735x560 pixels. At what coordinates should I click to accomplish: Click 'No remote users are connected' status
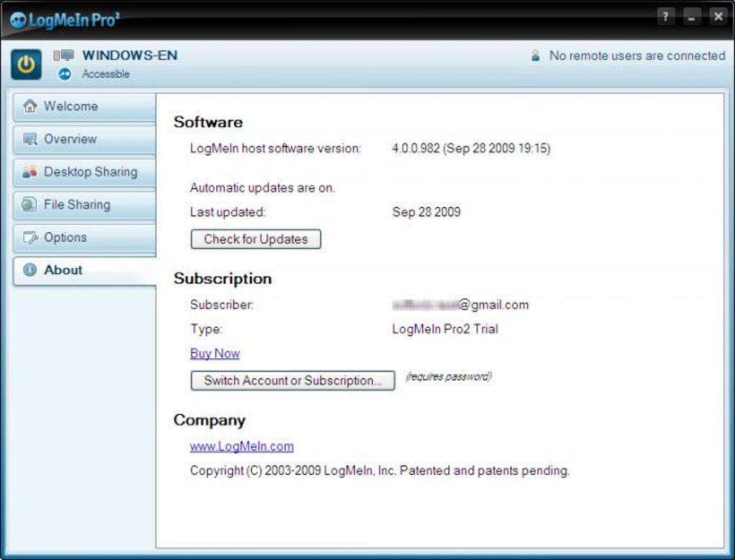click(637, 55)
